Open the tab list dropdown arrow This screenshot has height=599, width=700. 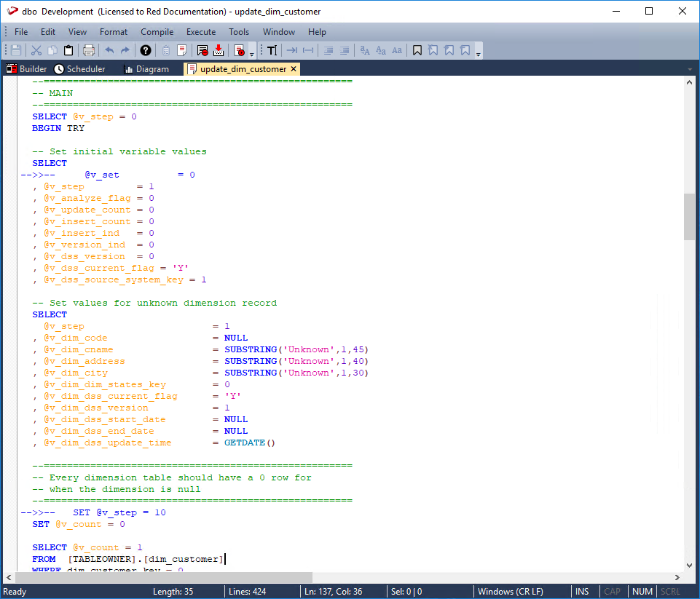coord(689,69)
